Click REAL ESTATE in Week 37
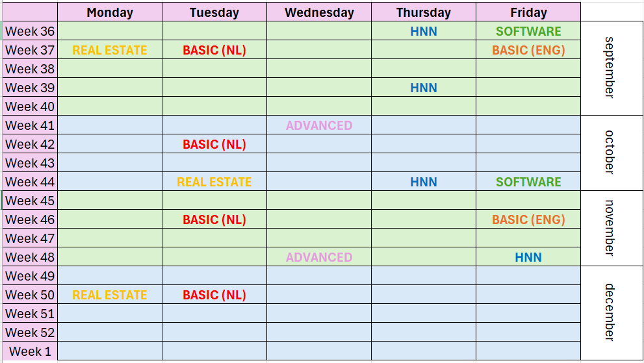 [x=110, y=50]
